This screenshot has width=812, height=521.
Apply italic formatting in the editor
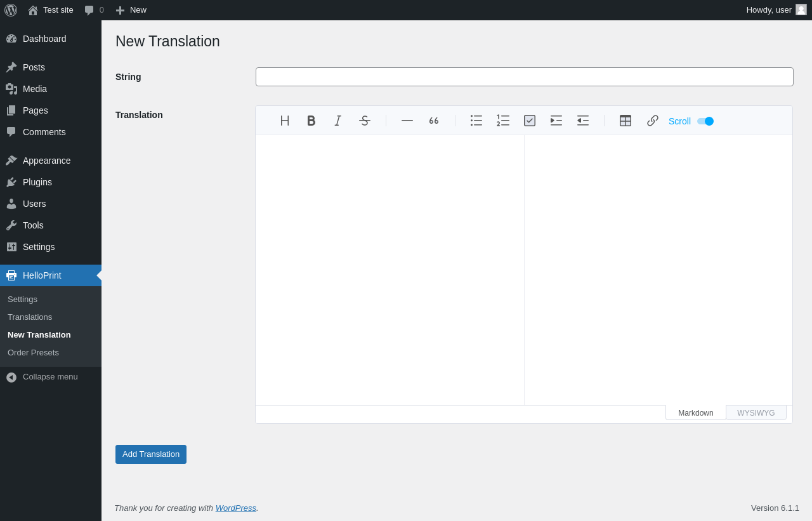click(338, 121)
